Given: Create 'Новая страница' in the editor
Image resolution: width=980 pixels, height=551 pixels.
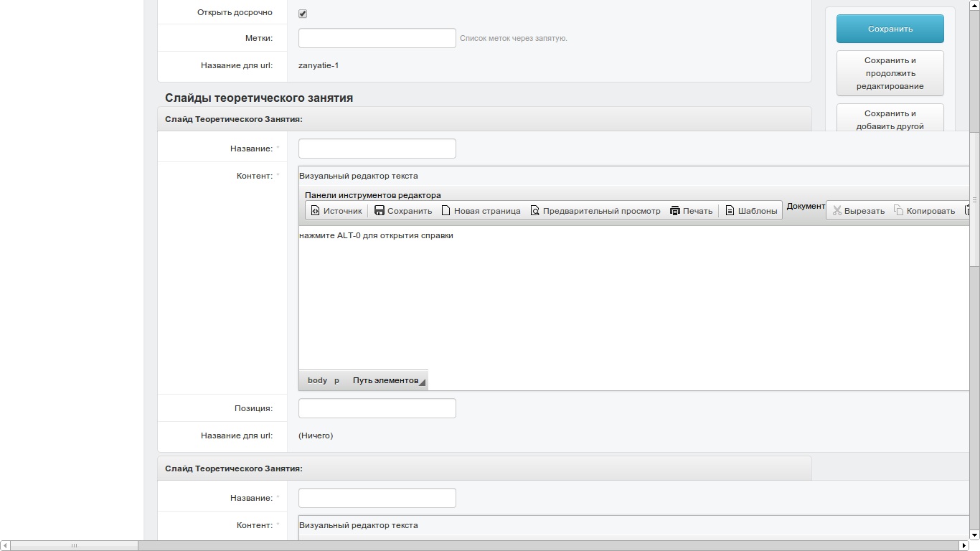Looking at the screenshot, I should (x=481, y=211).
